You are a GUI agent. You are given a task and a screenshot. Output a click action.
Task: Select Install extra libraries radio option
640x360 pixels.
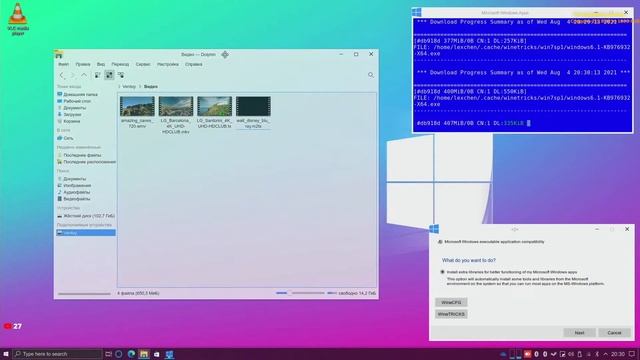[x=442, y=272]
